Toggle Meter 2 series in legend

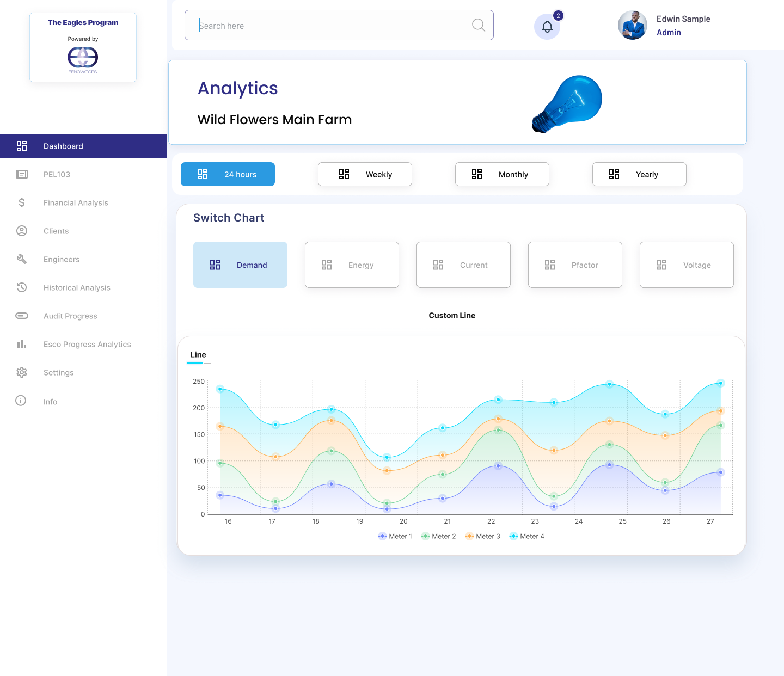click(439, 536)
